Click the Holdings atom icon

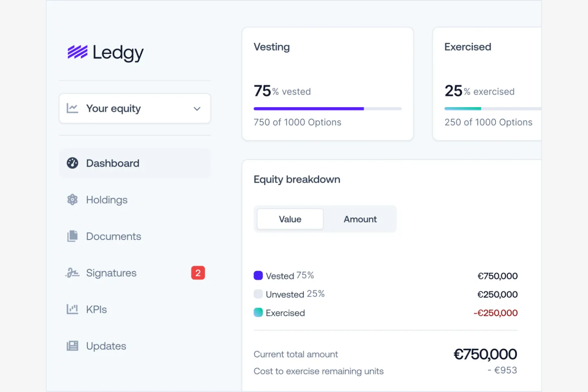click(72, 199)
